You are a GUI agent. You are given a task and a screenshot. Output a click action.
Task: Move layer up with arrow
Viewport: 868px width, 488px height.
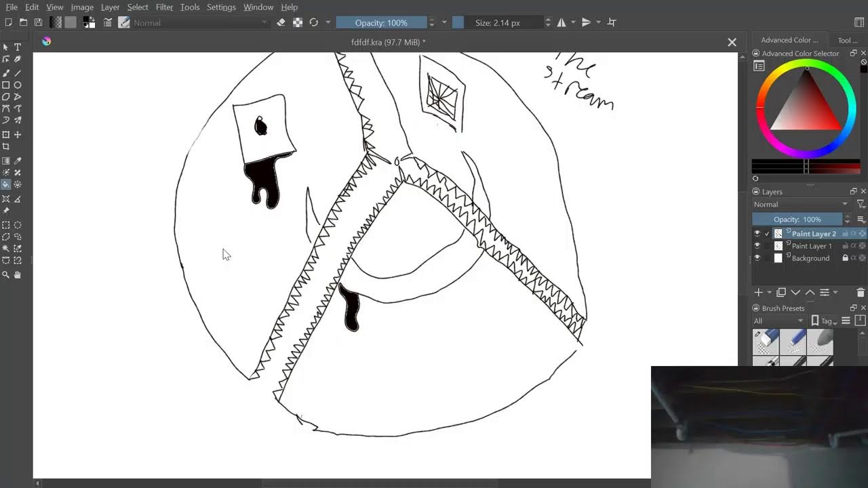pyautogui.click(x=810, y=292)
